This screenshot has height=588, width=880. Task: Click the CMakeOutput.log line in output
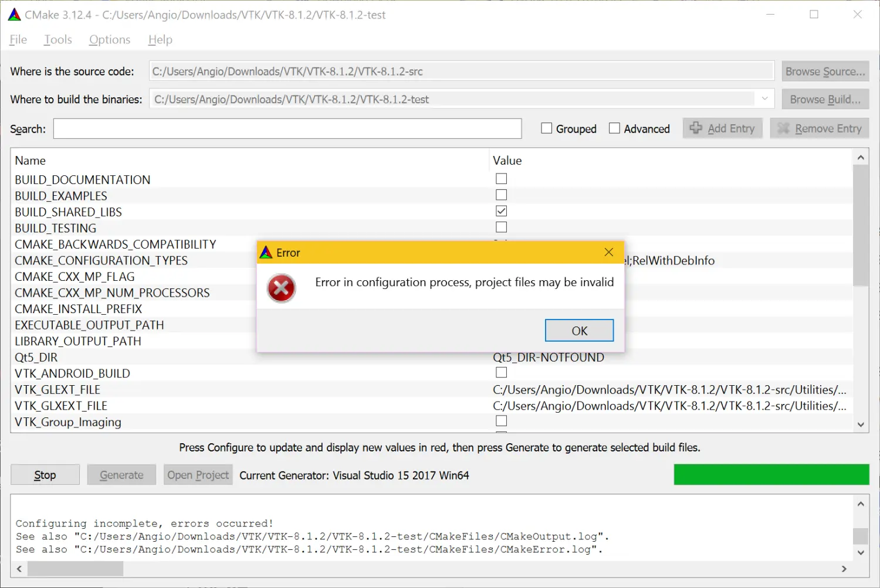[312, 536]
